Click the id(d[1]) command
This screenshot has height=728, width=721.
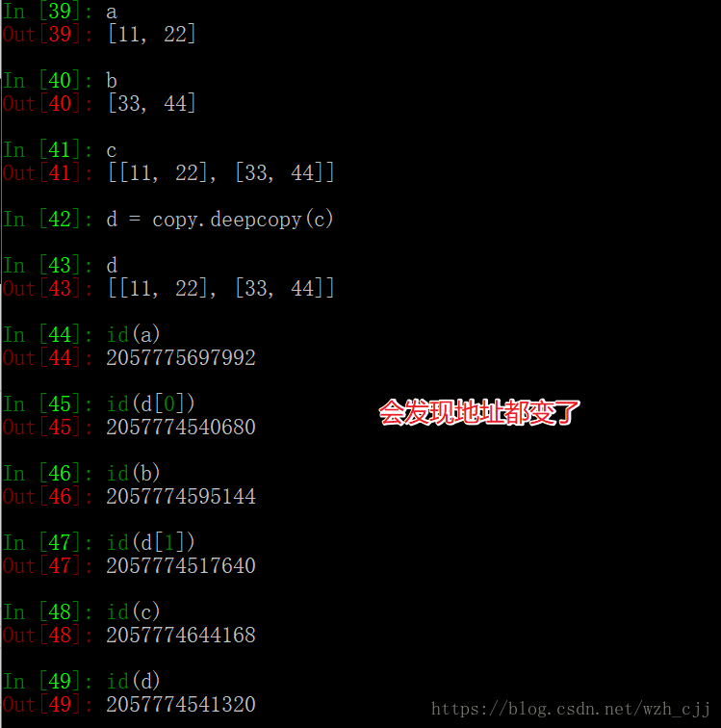pos(151,542)
